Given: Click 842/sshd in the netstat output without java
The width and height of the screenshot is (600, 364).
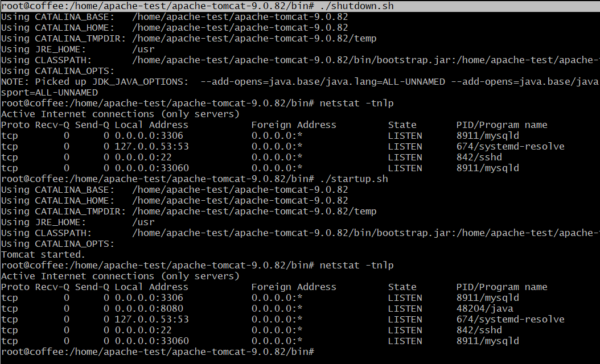Looking at the screenshot, I should pos(479,157).
